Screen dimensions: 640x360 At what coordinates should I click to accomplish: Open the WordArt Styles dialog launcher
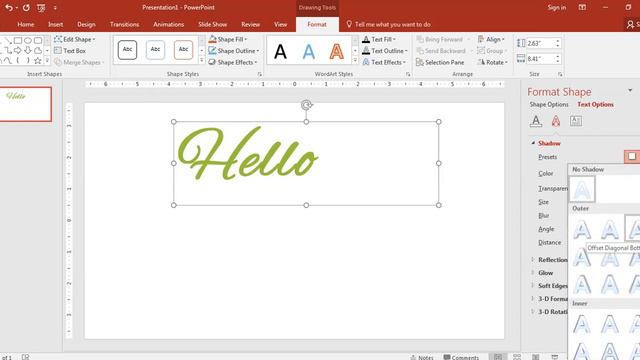(408, 74)
